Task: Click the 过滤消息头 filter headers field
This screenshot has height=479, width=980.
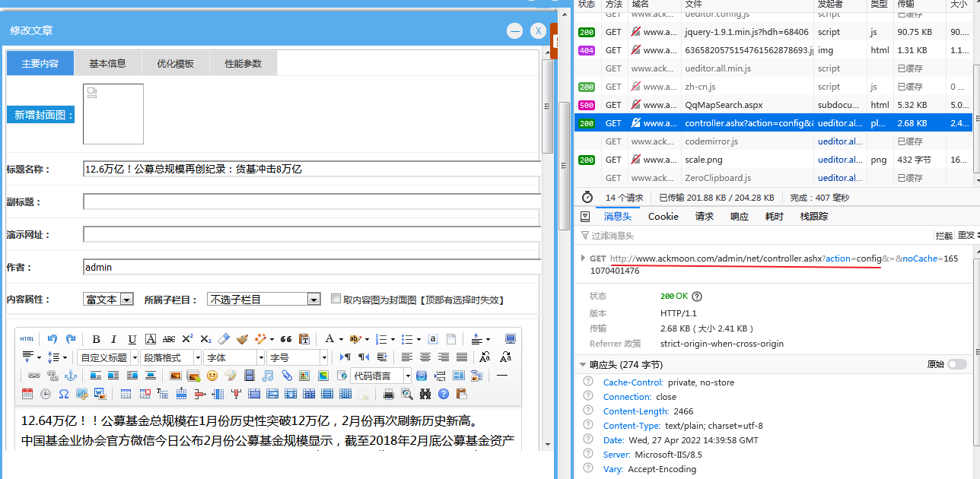Action: pyautogui.click(x=753, y=236)
